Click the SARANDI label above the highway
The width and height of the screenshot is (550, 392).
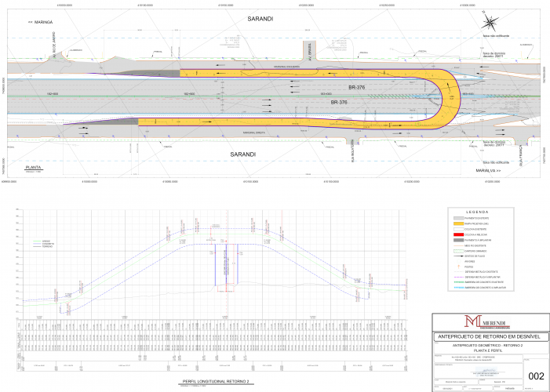coord(259,18)
